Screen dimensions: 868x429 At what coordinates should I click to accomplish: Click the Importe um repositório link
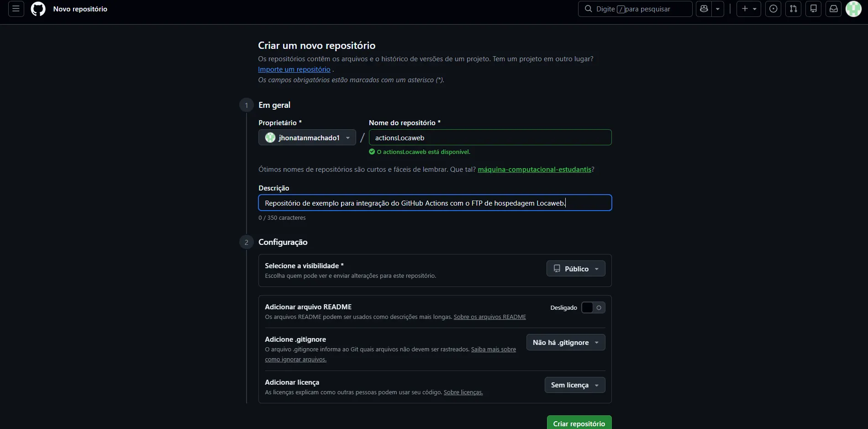click(294, 69)
